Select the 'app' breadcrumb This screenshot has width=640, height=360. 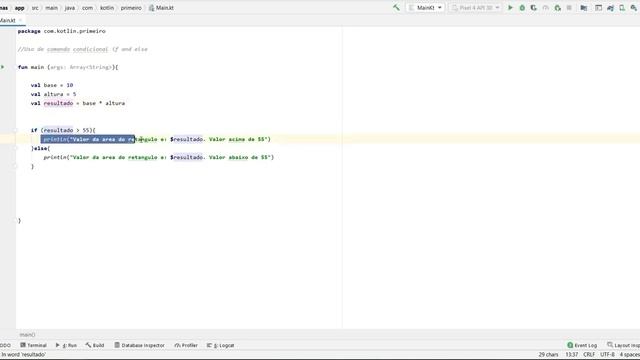coord(20,8)
